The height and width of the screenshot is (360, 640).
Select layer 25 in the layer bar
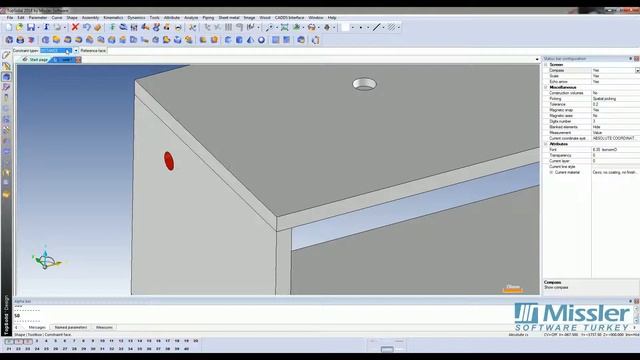(46, 349)
